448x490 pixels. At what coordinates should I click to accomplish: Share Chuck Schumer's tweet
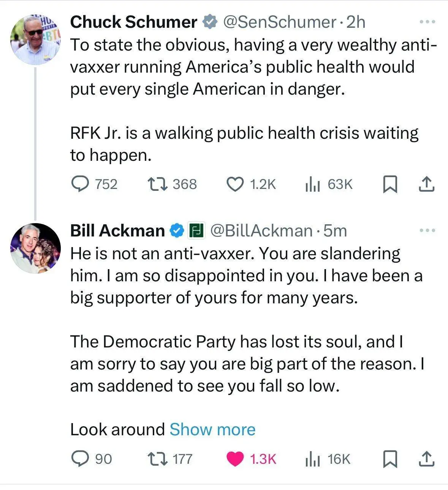click(426, 184)
